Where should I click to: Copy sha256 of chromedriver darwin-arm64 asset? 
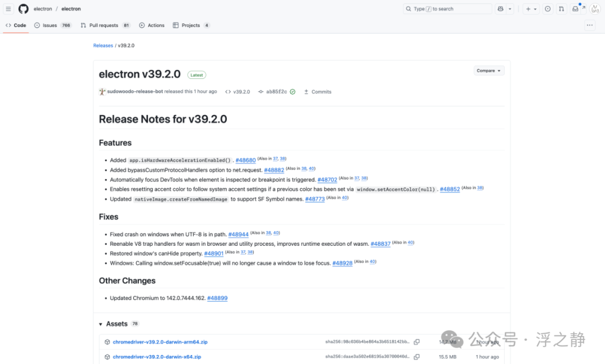coord(417,342)
